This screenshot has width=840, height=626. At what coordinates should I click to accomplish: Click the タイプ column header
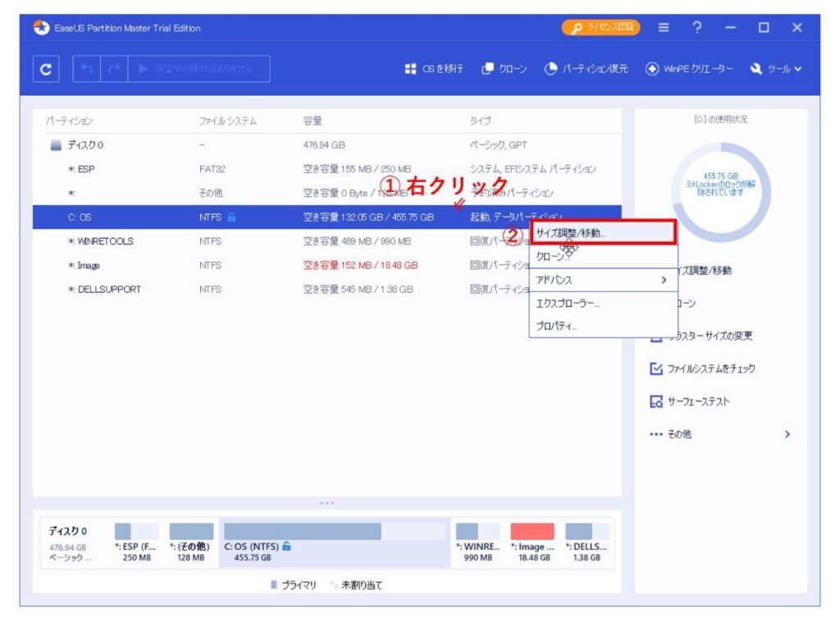[480, 121]
